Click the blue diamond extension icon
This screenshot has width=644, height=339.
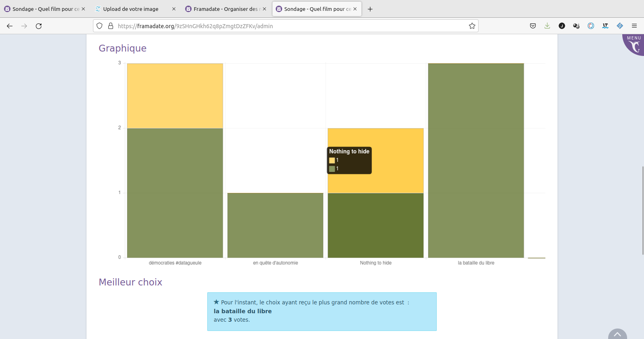(x=620, y=26)
